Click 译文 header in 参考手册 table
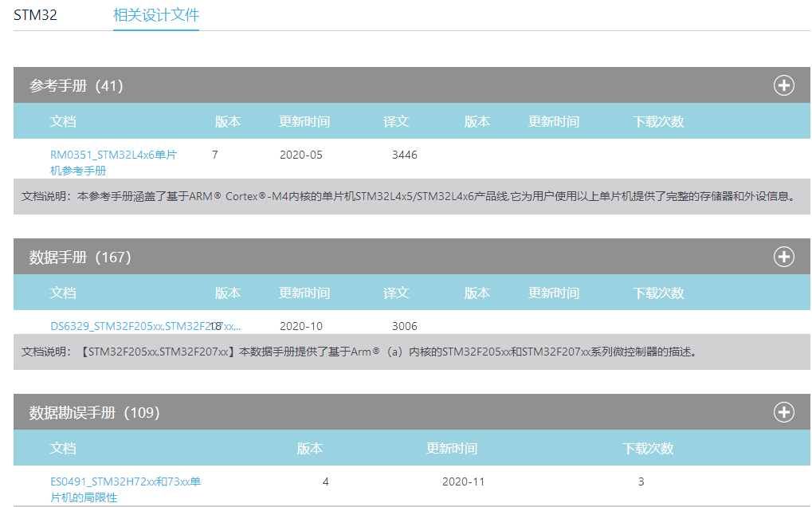812x507 pixels. point(396,121)
